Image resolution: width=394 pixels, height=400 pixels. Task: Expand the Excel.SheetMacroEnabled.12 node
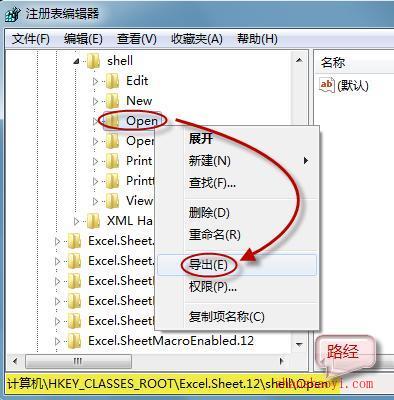point(57,341)
